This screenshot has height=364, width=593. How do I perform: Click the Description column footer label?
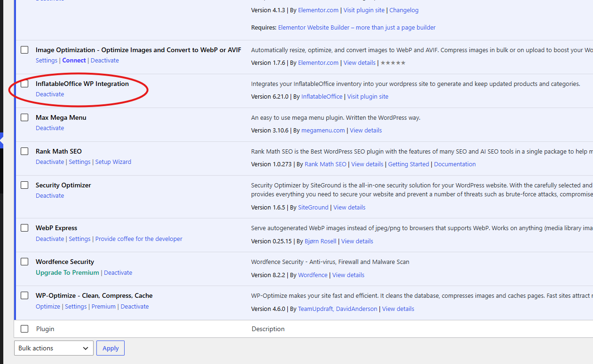click(268, 329)
